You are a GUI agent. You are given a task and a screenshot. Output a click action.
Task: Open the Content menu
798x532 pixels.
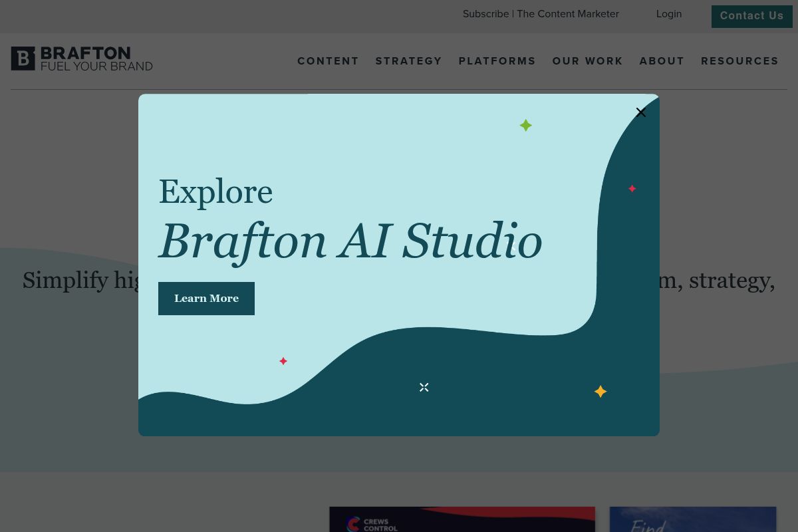(328, 61)
